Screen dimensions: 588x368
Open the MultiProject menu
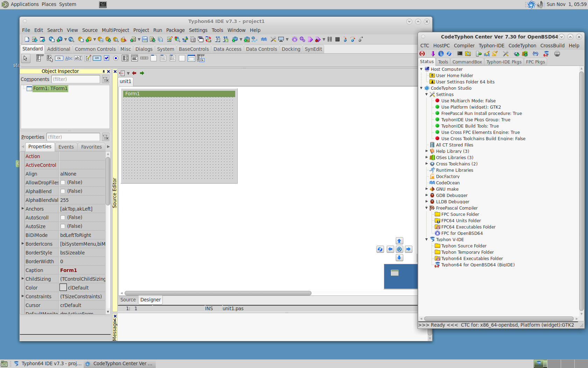click(115, 30)
